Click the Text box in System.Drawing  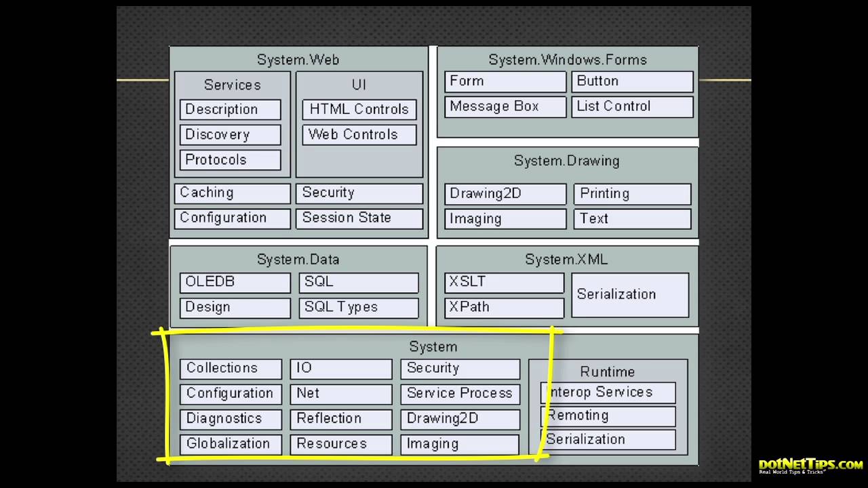(x=633, y=219)
